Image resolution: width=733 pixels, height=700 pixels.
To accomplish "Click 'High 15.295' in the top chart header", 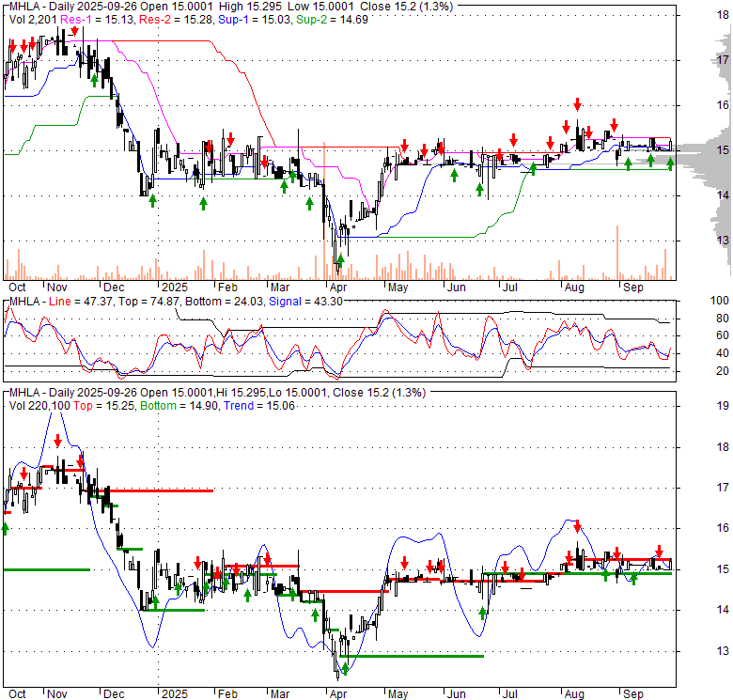I will [x=249, y=7].
